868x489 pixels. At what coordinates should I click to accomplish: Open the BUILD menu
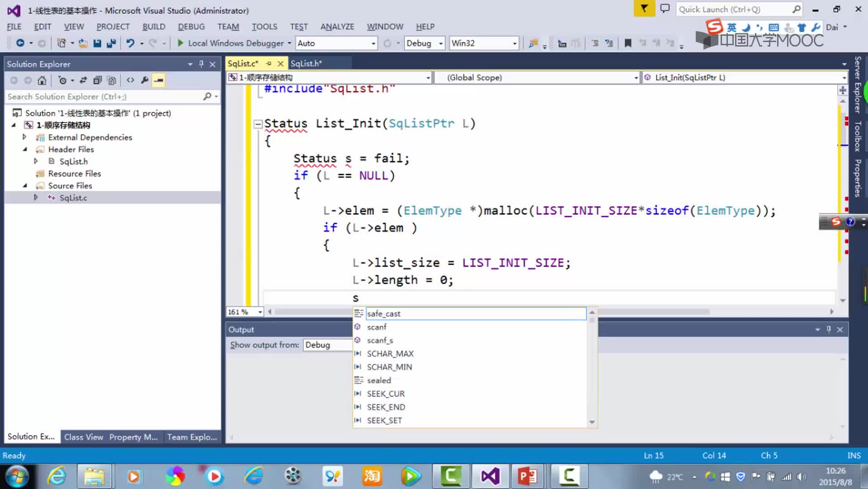pos(154,27)
